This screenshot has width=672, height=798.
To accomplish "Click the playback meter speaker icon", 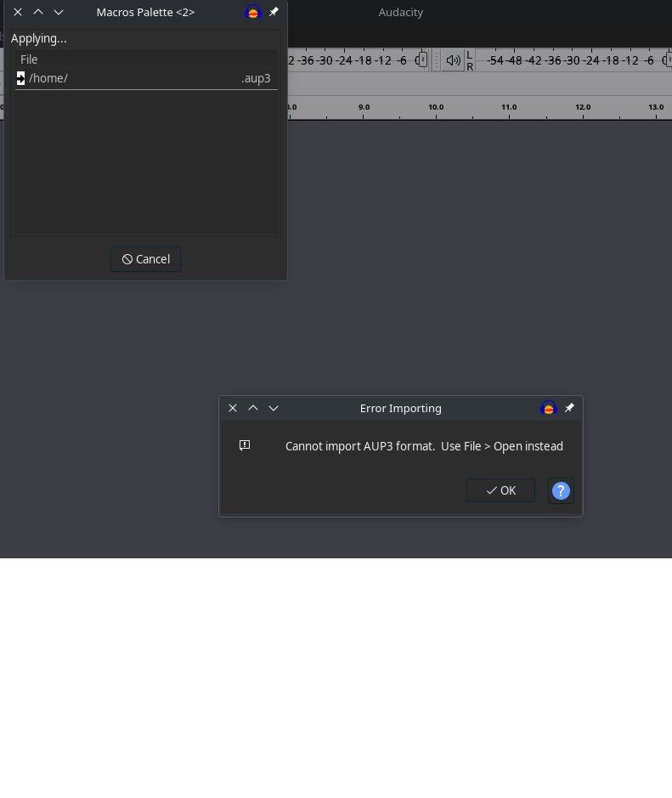I will 453,60.
